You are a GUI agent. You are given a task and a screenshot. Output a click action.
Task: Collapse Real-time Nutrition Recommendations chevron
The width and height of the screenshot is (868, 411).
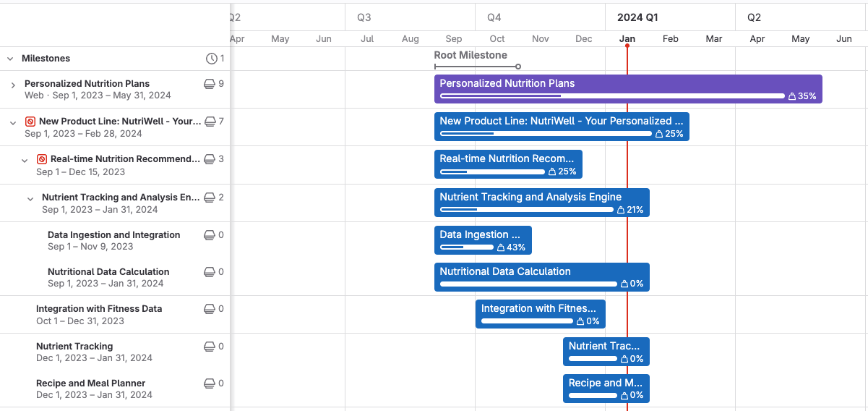[x=25, y=161]
